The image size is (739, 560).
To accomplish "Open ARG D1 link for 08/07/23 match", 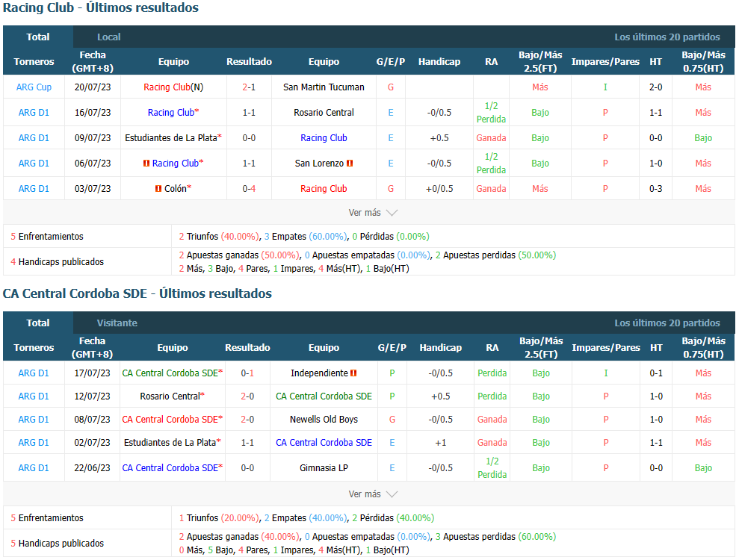I will [x=34, y=419].
